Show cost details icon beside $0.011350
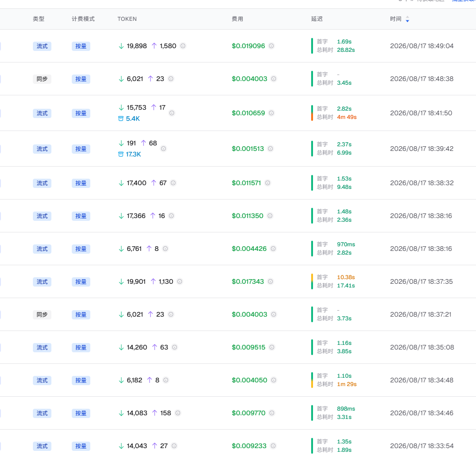The height and width of the screenshot is (462, 476). 270,216
